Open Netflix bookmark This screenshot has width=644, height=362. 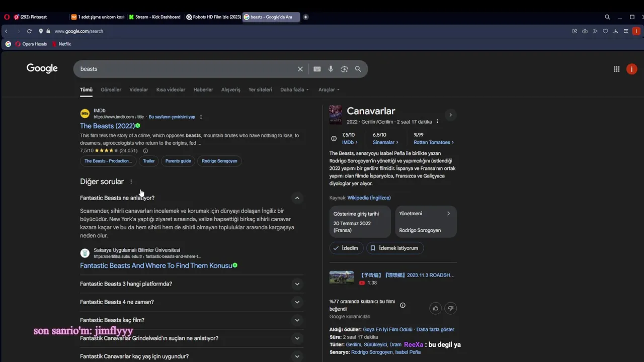pyautogui.click(x=61, y=44)
